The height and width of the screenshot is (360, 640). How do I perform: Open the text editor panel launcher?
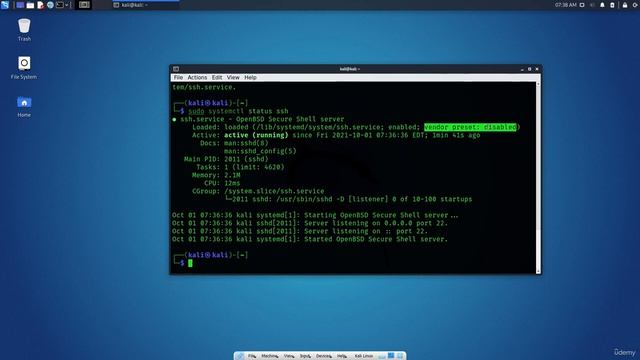pos(40,5)
